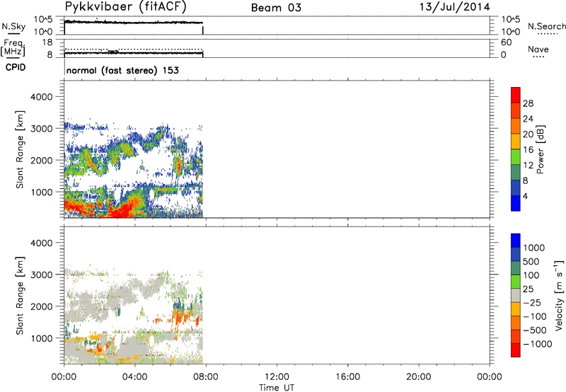Click the grey -25 to 25 segment of velocity colorbar
This screenshot has width=566, height=392.
point(516,295)
